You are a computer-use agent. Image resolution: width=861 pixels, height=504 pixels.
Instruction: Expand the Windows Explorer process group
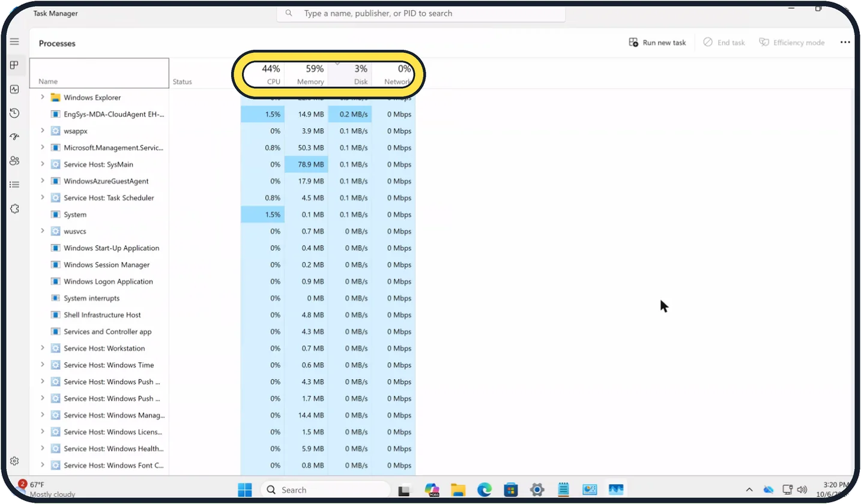click(42, 97)
